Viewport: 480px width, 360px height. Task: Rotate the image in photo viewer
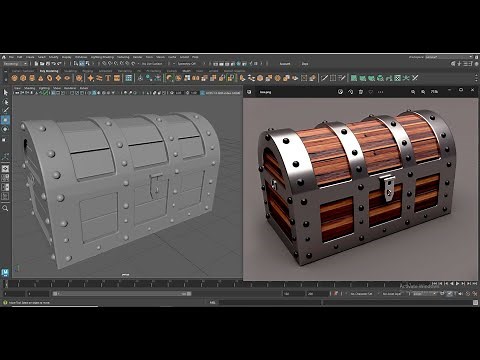(x=350, y=92)
